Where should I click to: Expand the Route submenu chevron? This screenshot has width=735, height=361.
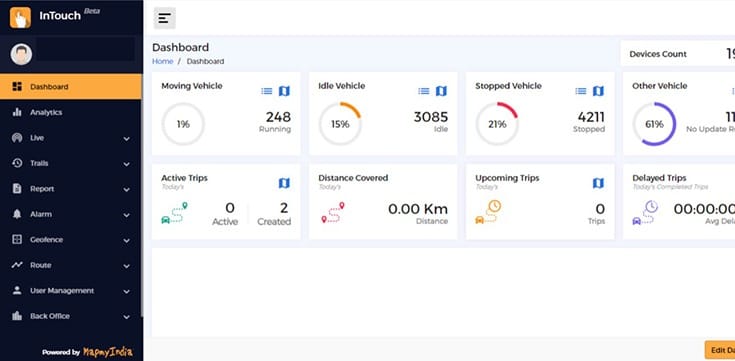point(126,266)
